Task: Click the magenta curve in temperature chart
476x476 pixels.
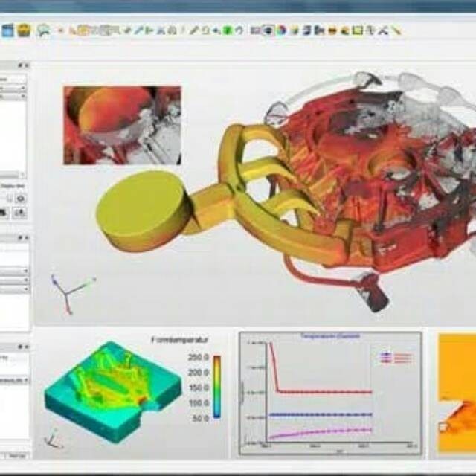Action: click(321, 433)
